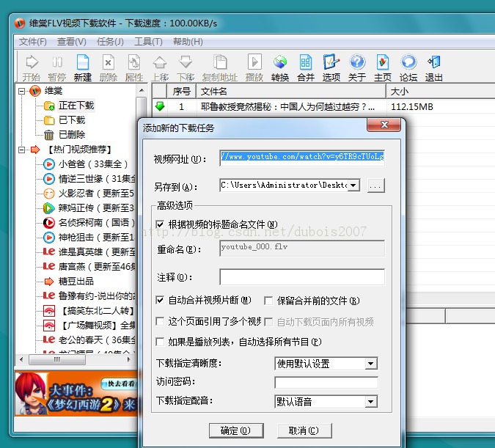Click the Copy Address (复制地址) toolbar icon
Screen dimensions: 495x448
(x=220, y=67)
